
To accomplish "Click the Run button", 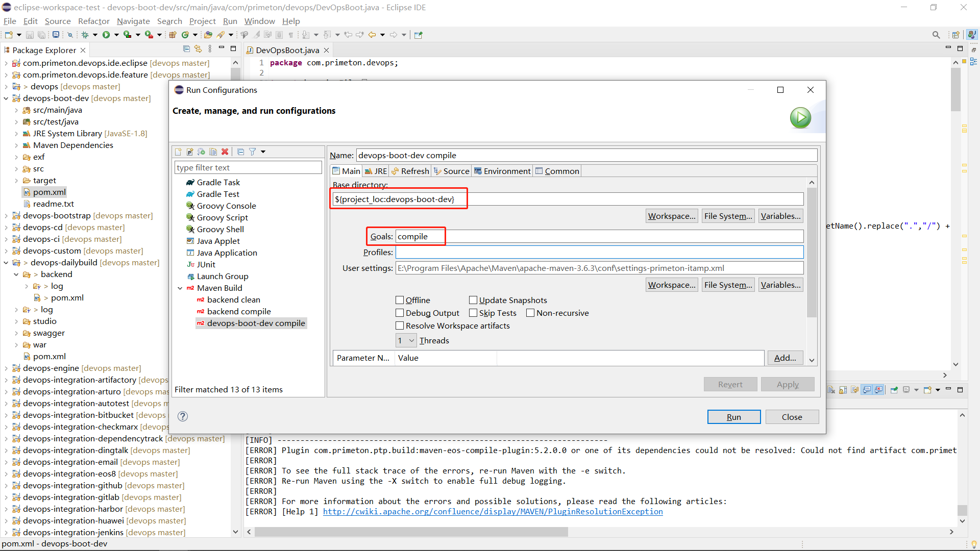I will coord(733,417).
